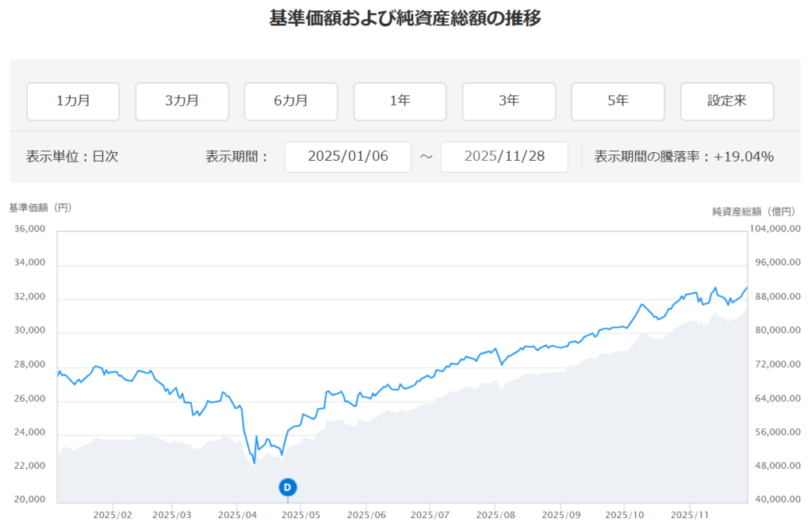Click the start date field 2025/01/06
Image resolution: width=812 pixels, height=530 pixels.
(x=347, y=157)
